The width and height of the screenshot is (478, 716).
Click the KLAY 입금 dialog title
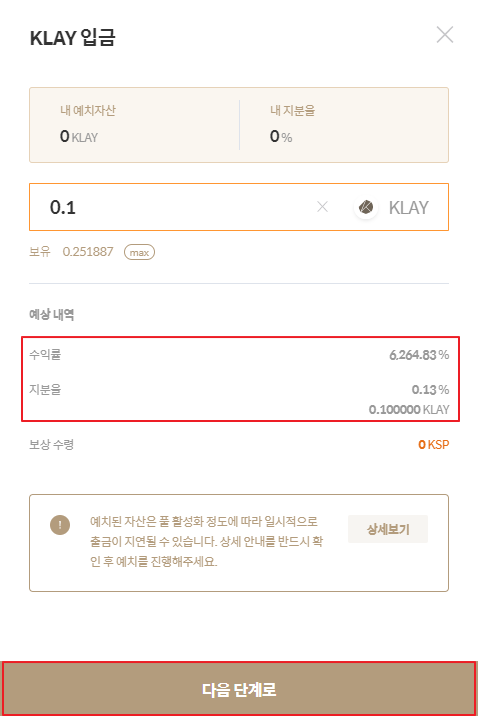coord(73,38)
